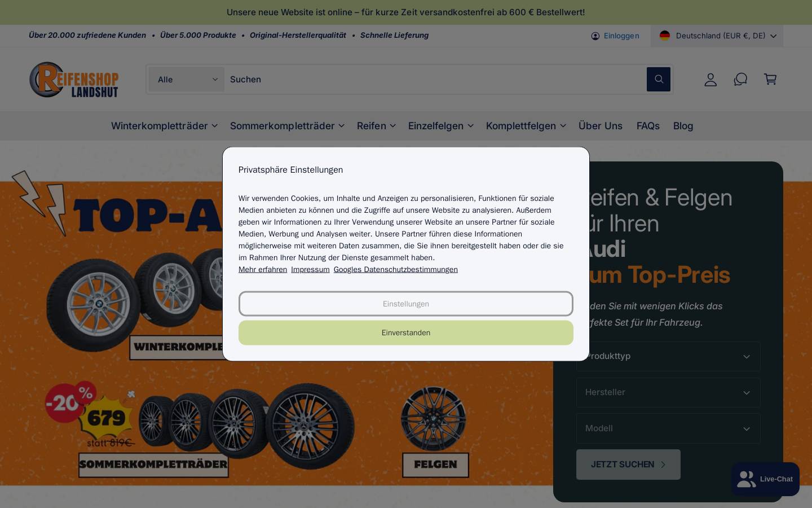This screenshot has height=508, width=812.
Task: Click the Reifenshop Landshut logo
Action: (74, 80)
